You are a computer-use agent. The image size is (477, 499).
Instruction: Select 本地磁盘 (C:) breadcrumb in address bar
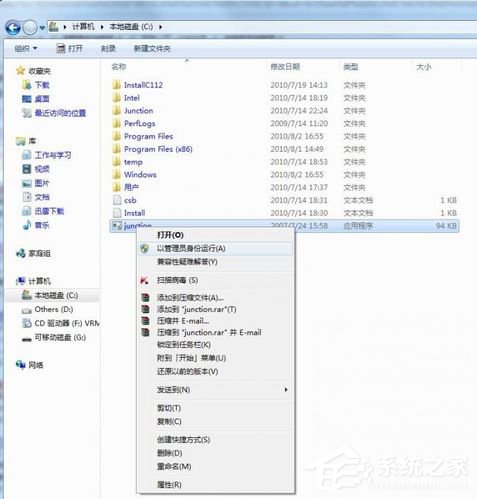[x=131, y=27]
